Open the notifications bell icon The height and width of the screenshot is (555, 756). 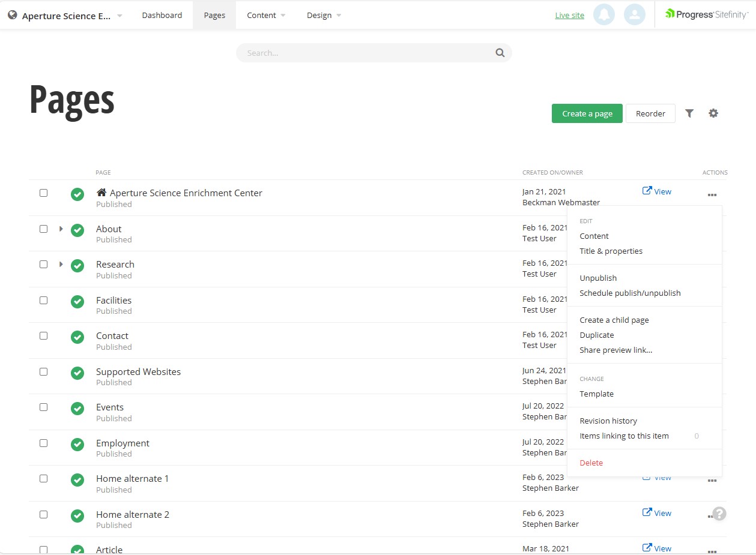click(604, 14)
